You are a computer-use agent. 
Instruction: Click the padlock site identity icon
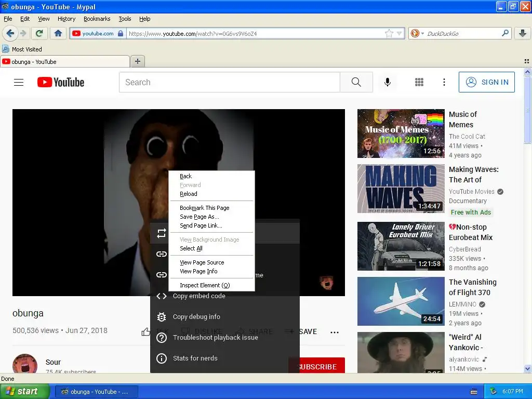click(121, 33)
